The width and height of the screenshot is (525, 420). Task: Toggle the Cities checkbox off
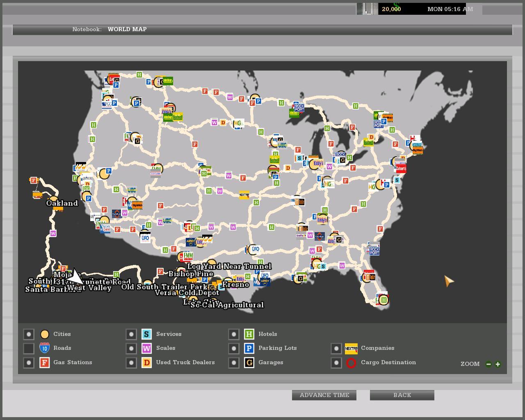point(29,334)
